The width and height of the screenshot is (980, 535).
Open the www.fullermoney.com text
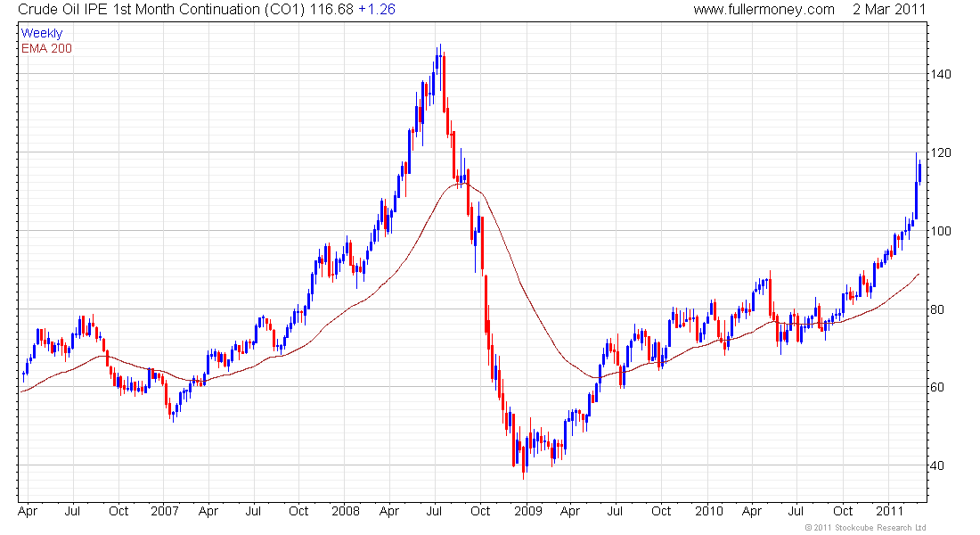pyautogui.click(x=764, y=10)
